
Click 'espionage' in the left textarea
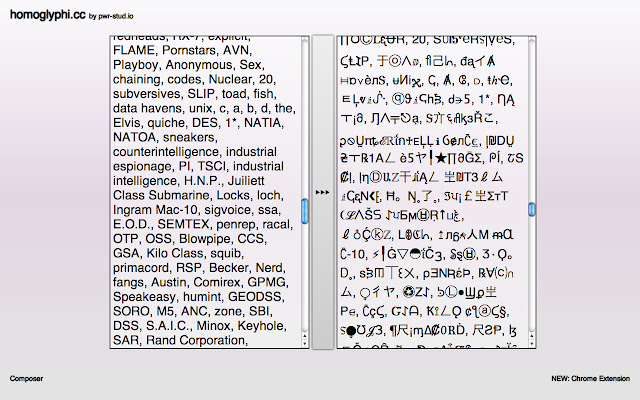tap(144, 167)
